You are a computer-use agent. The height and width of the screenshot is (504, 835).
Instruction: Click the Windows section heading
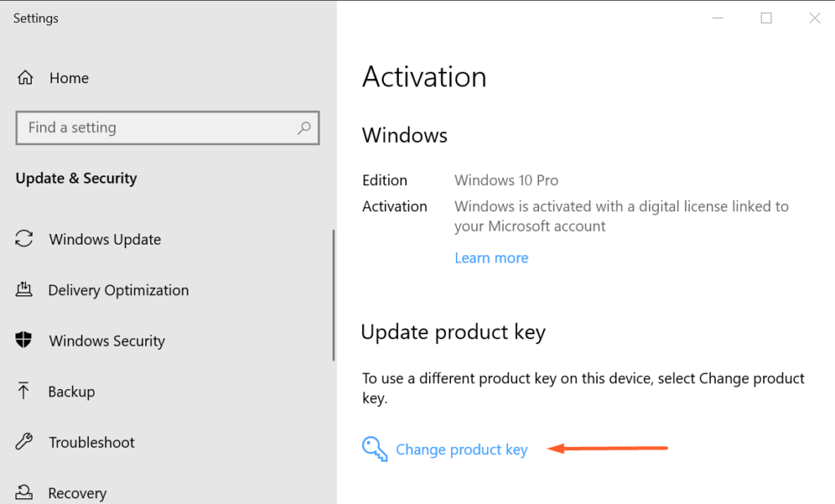(x=404, y=135)
